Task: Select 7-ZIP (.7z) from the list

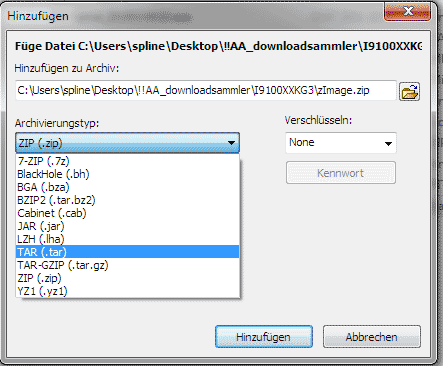Action: [x=128, y=161]
